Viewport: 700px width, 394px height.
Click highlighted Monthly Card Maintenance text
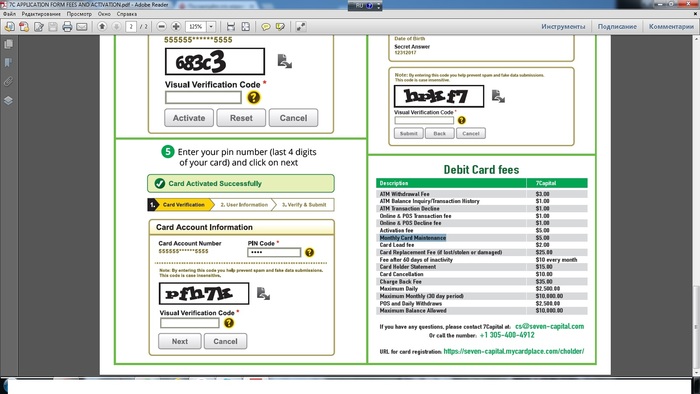click(x=412, y=238)
